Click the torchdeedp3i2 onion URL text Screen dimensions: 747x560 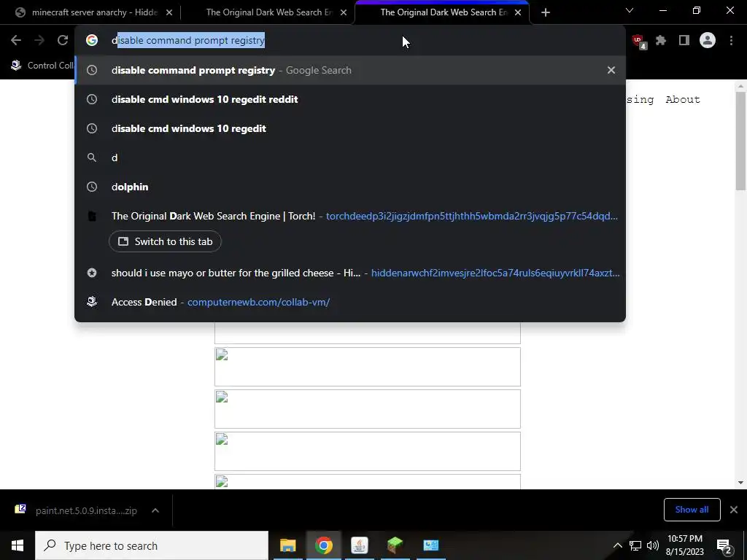click(472, 216)
